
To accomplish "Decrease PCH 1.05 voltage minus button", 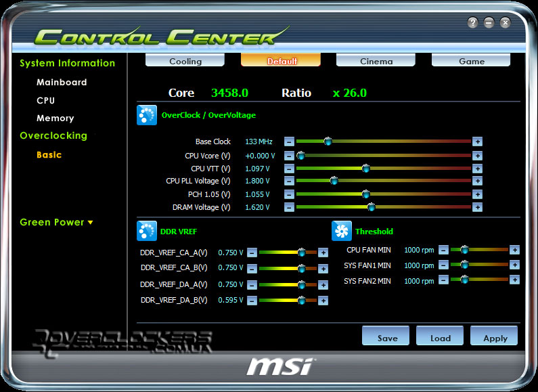I will click(289, 194).
